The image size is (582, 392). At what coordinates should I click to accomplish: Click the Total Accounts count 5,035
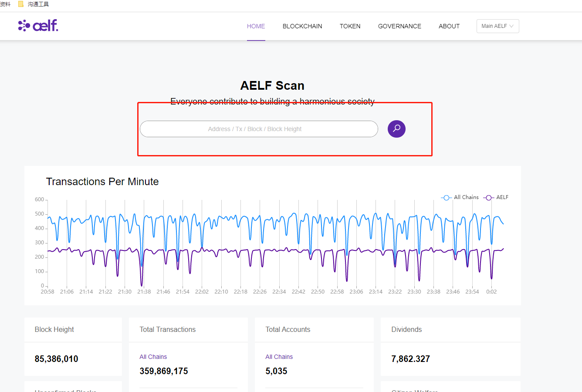(x=276, y=371)
